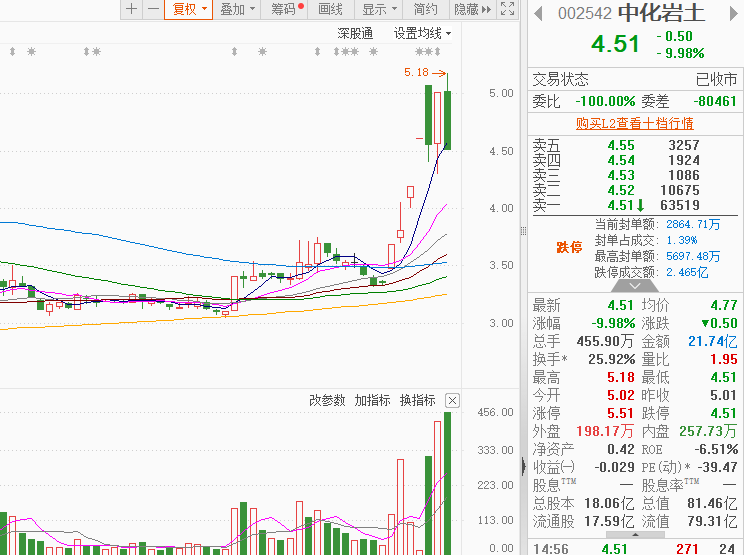
Task: Click the 总值 value 81.46亿
Action: [712, 504]
